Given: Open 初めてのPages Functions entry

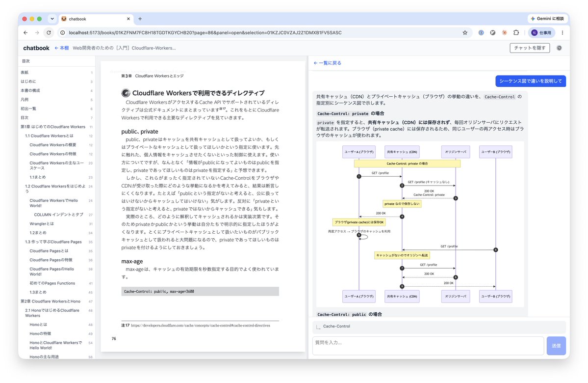Looking at the screenshot, I should (56, 283).
